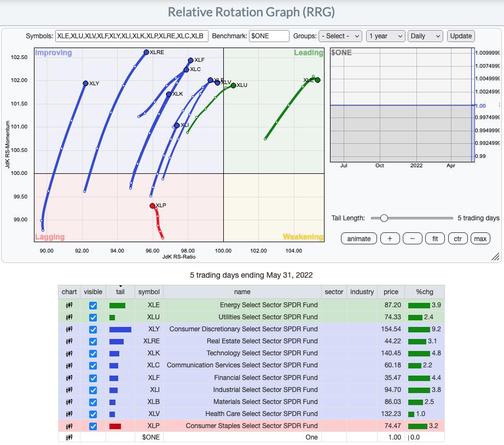Open the chart icon for XLE row
Viewport: 504px width, 445px height.
click(69, 305)
